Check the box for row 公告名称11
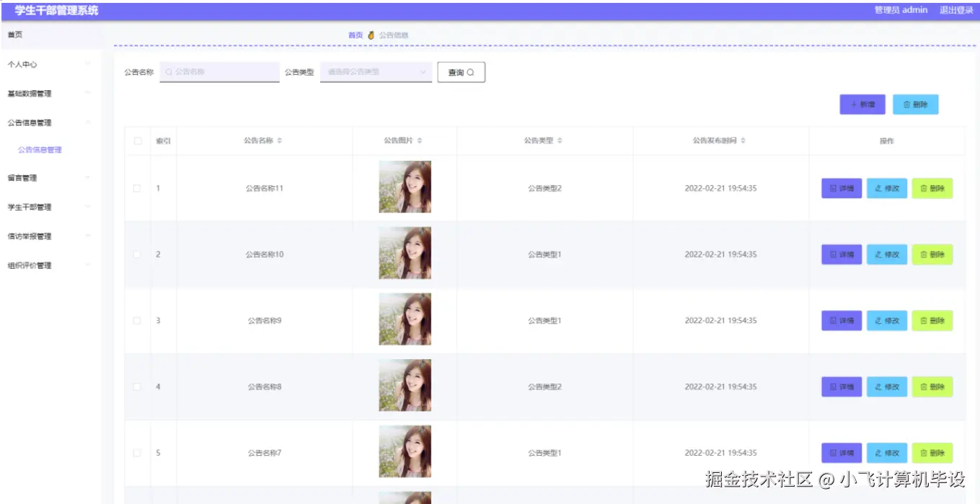Image resolution: width=980 pixels, height=504 pixels. pyautogui.click(x=137, y=188)
